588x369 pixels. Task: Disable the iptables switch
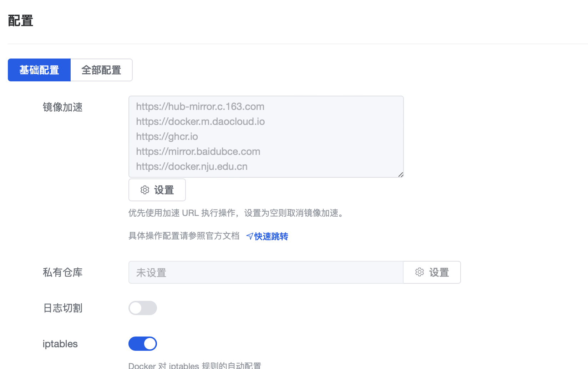(x=143, y=344)
